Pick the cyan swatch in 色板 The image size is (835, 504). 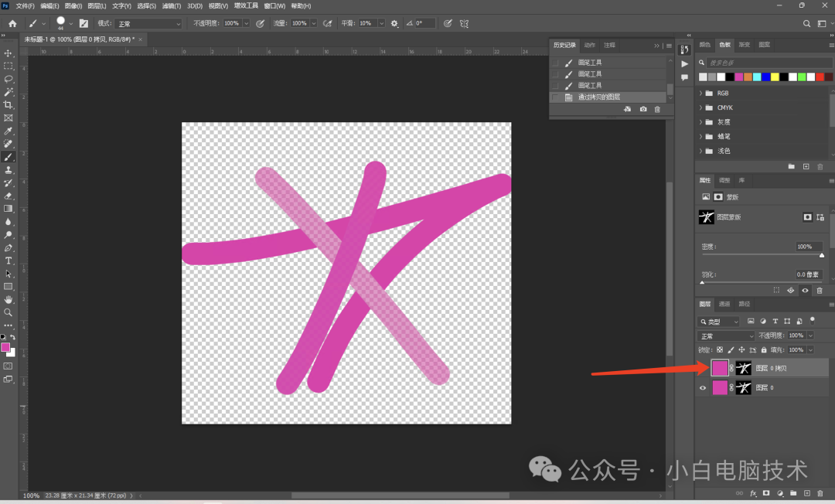(757, 77)
